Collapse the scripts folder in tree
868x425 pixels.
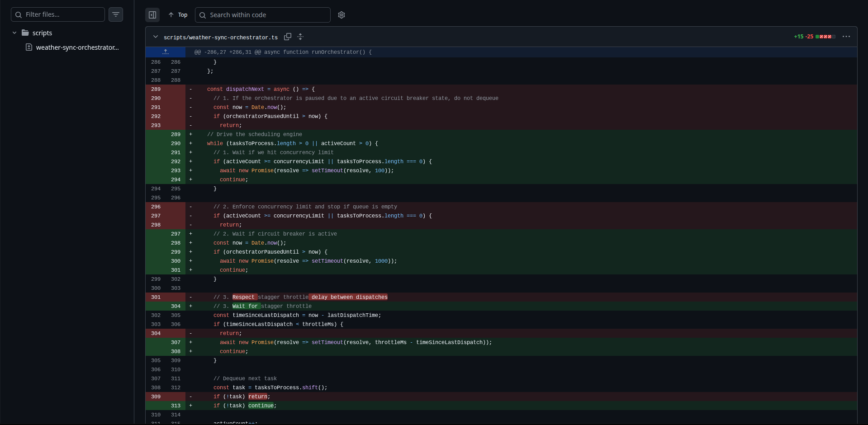pyautogui.click(x=14, y=33)
